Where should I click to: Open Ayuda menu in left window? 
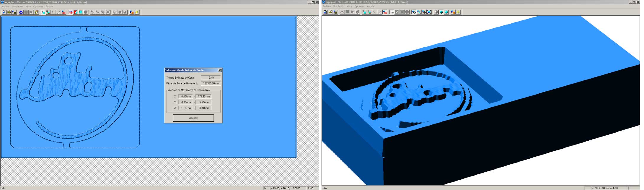coord(49,7)
